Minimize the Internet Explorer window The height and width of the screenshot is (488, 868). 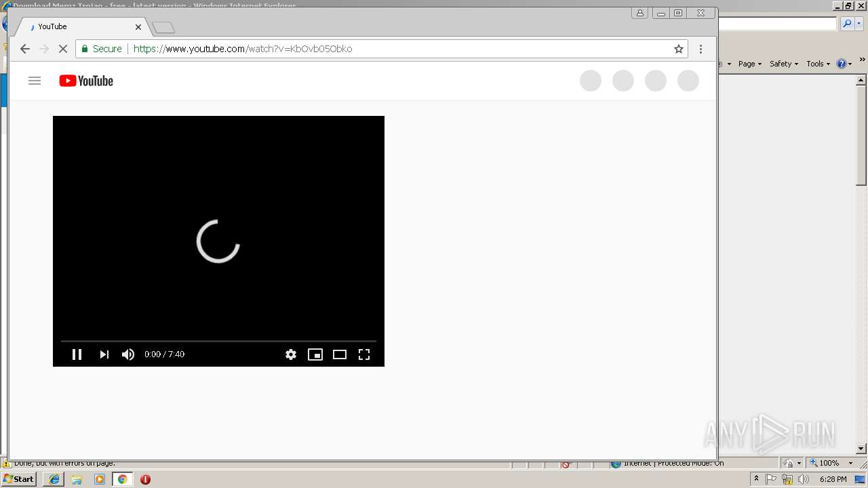[x=838, y=5]
